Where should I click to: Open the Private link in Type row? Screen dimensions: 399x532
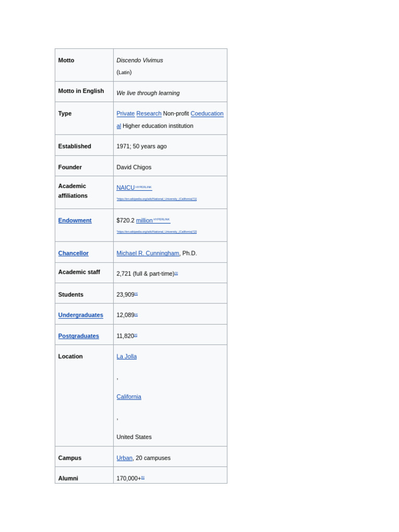[125, 114]
